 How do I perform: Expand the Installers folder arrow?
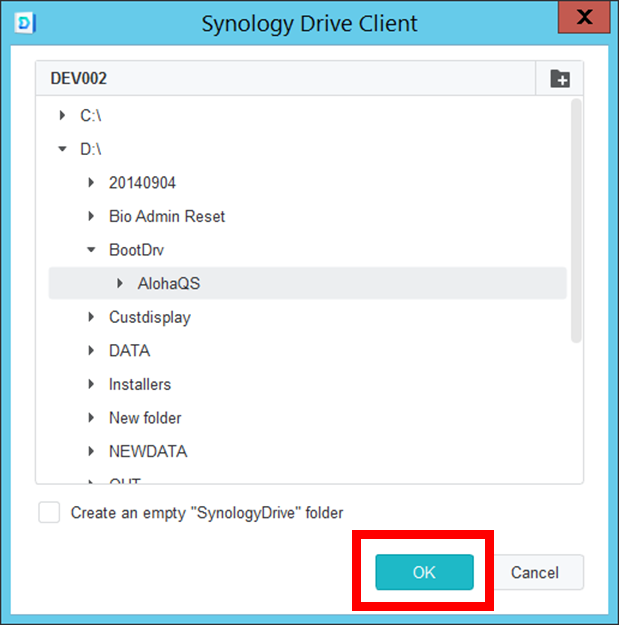(91, 384)
